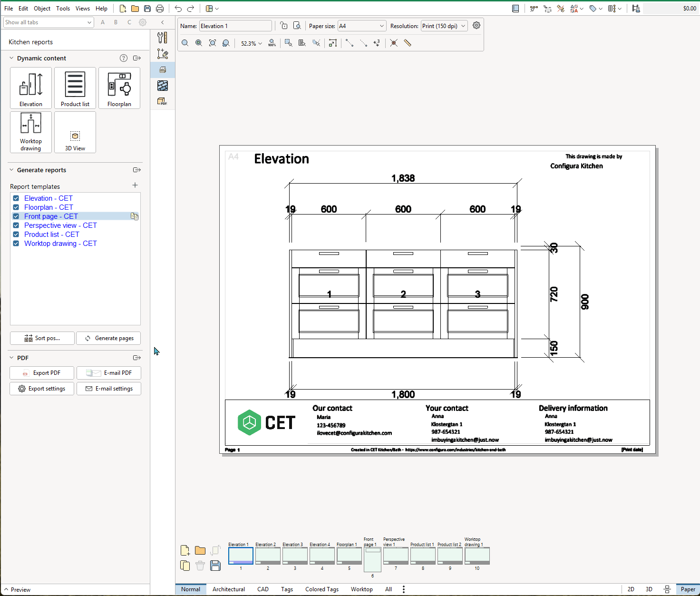The image size is (700, 596).
Task: Disable the Worktop drawing - CET checkbox
Action: pos(16,244)
